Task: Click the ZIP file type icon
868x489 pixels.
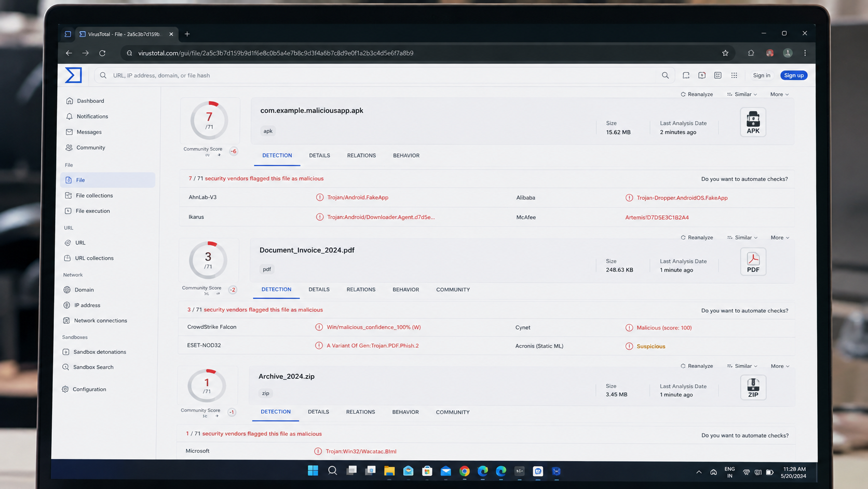Action: (x=753, y=388)
